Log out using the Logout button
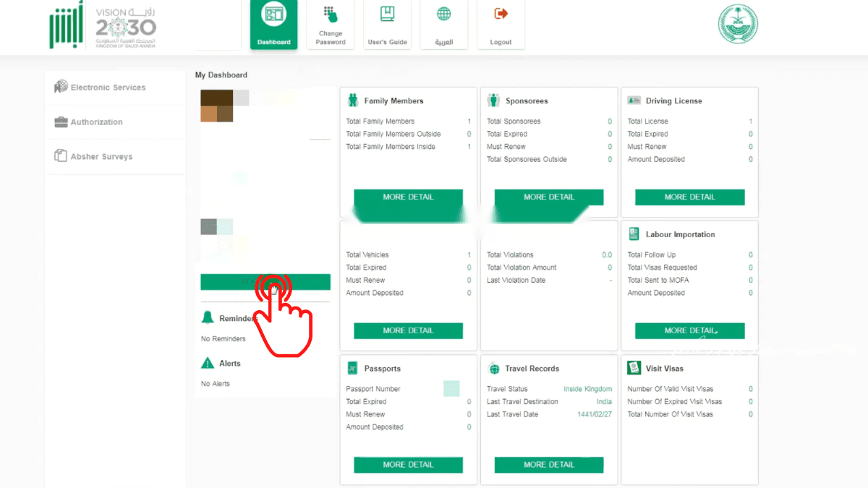This screenshot has width=868, height=488. pos(501,25)
